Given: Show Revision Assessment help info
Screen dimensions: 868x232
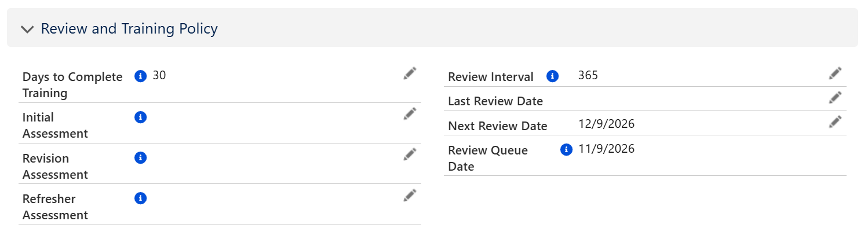Looking at the screenshot, I should click(x=140, y=158).
